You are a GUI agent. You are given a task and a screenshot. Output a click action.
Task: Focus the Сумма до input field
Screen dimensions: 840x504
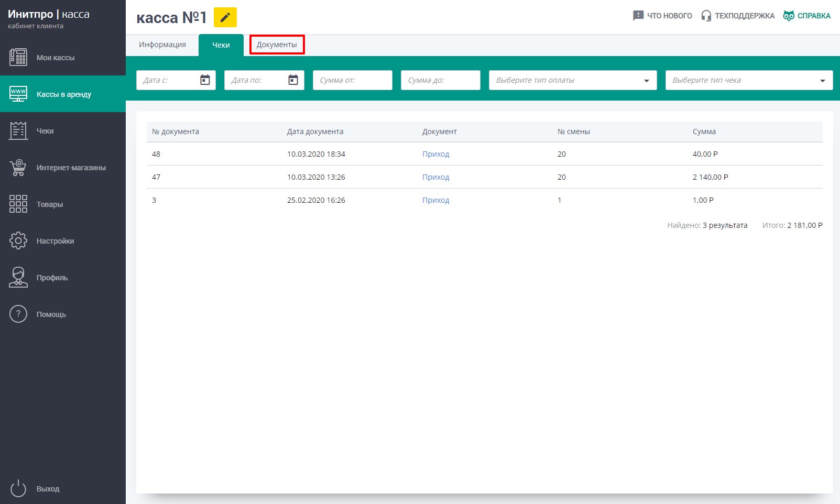[441, 80]
